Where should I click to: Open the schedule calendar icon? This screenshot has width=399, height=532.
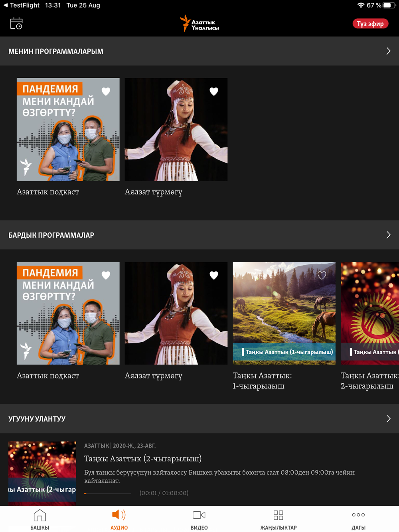pyautogui.click(x=16, y=24)
